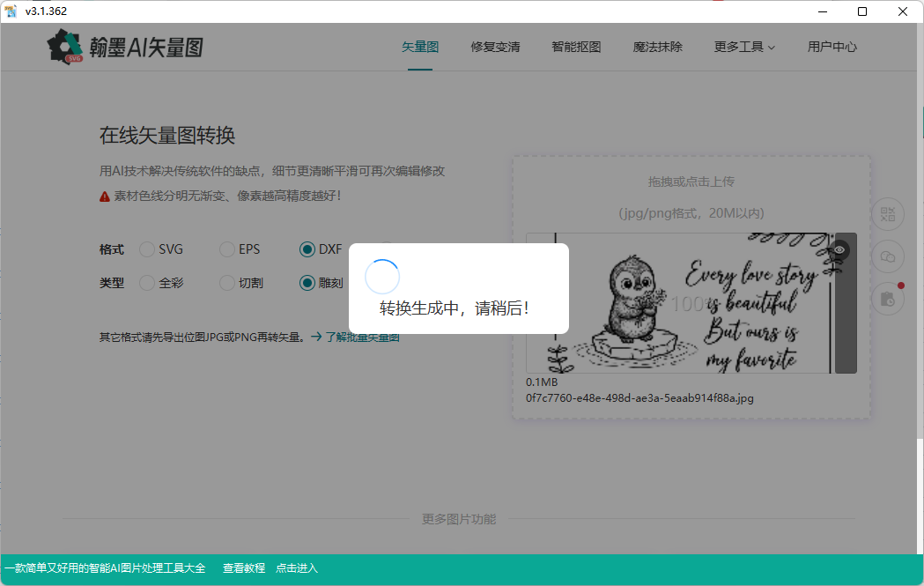Expand the 更多工具 dropdown menu
The width and height of the screenshot is (924, 586).
743,47
